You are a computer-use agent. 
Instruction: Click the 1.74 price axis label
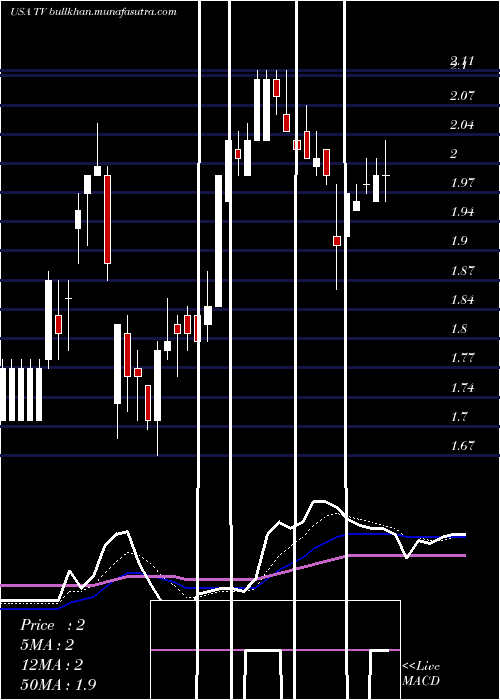point(462,388)
